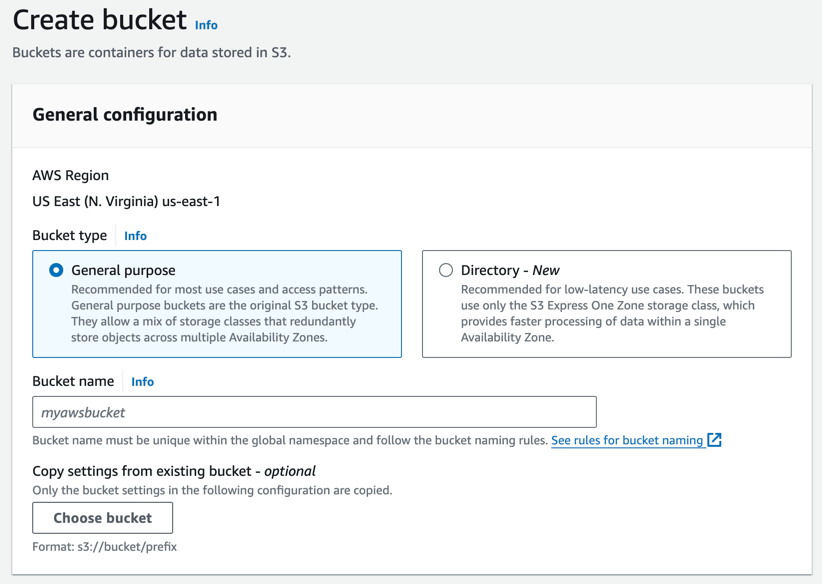The width and height of the screenshot is (822, 584).
Task: Click the Bucket type label text
Action: point(69,236)
